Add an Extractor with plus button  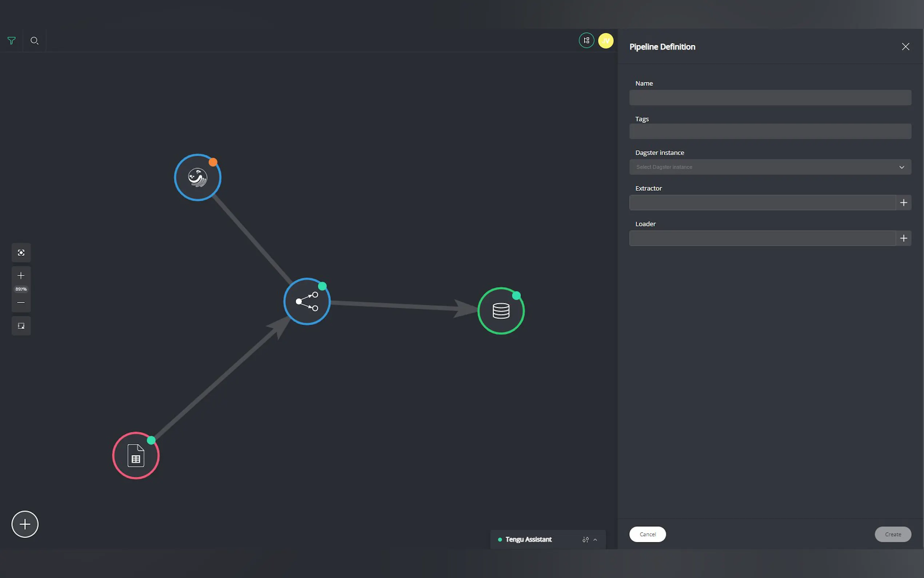coord(903,203)
